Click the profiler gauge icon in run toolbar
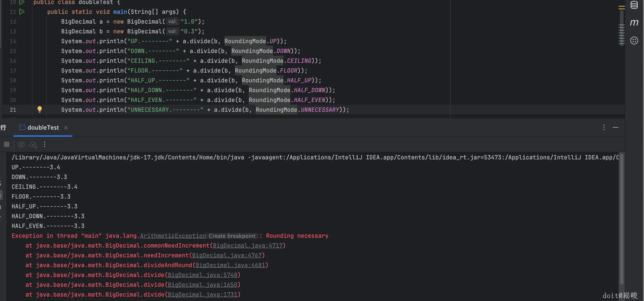Viewport: 644px width, 301px height. point(33,144)
